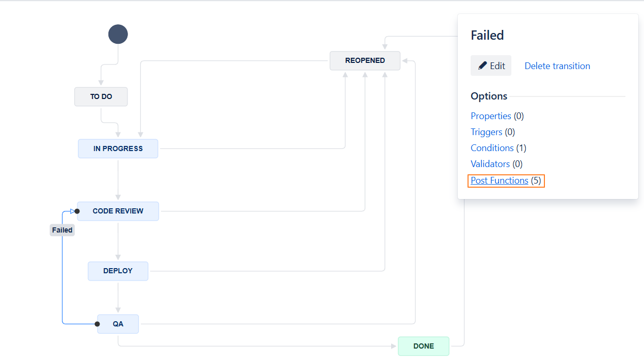Open the Triggers option link
644x363 pixels.
pos(486,132)
